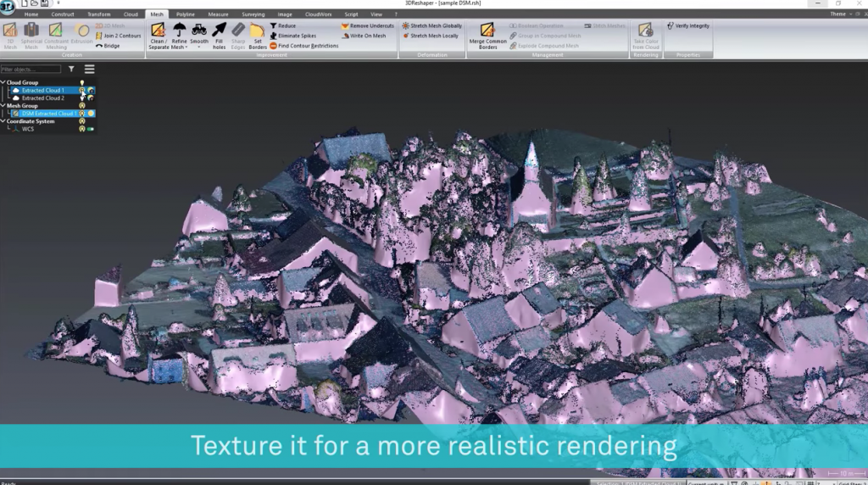
Task: Run Eliminate Spikes
Action: (292, 36)
